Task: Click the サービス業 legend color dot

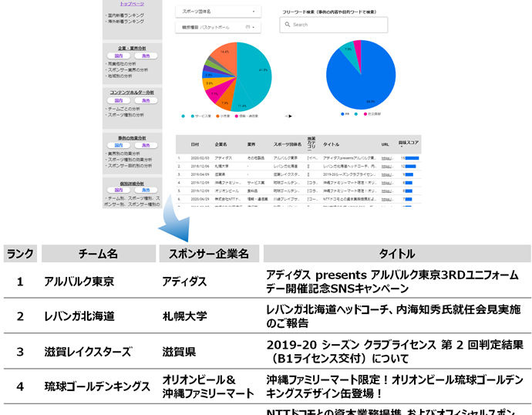Action: pyautogui.click(x=193, y=116)
